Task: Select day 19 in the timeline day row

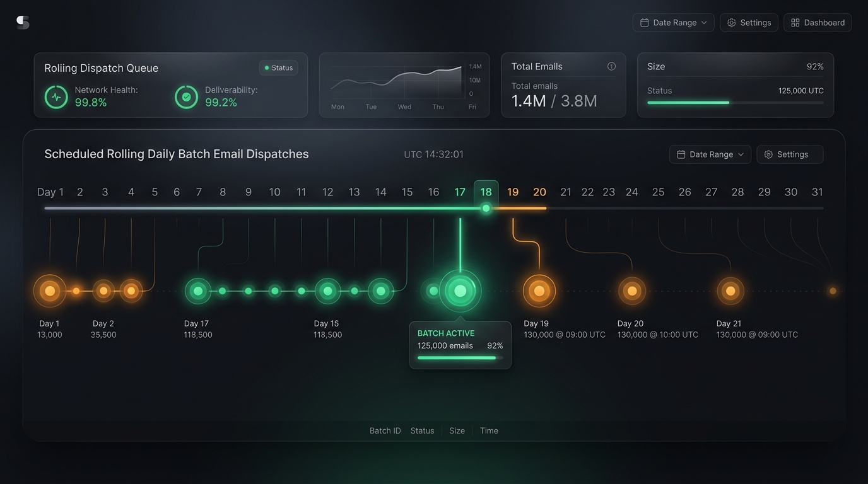Action: pos(513,192)
